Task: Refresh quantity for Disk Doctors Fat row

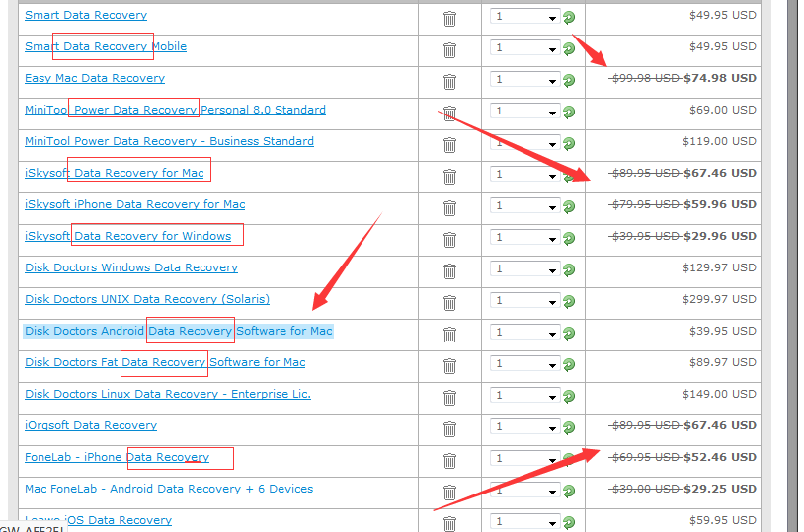Action: (569, 365)
